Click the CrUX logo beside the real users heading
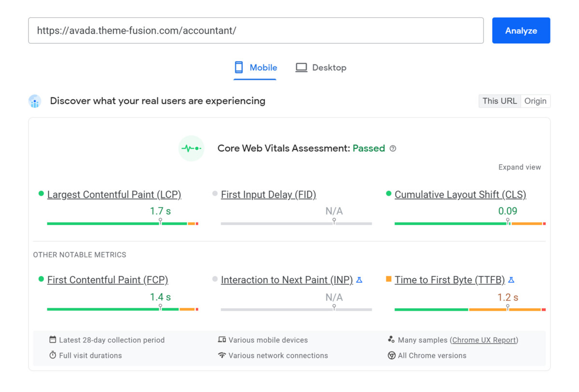The image size is (579, 392). tap(34, 101)
